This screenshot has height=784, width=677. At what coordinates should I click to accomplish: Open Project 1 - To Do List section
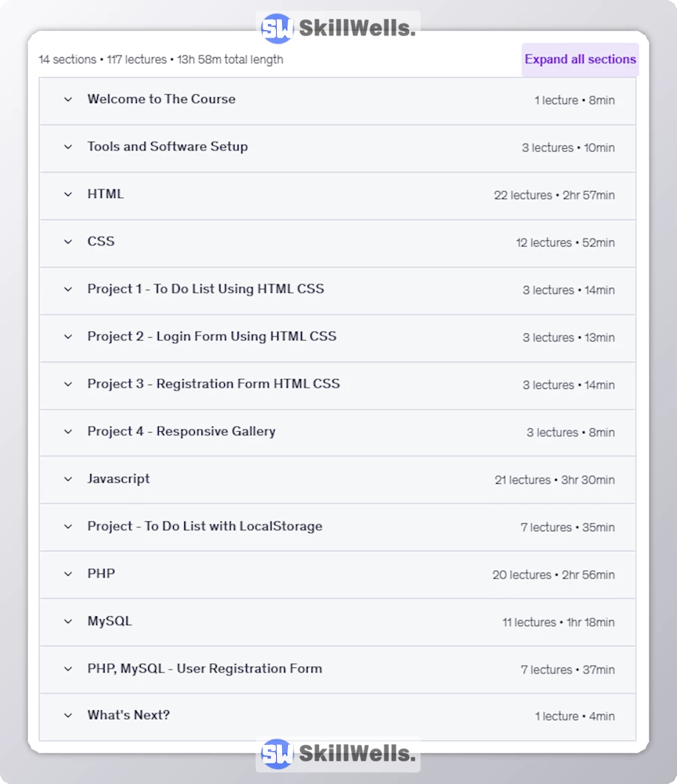point(67,290)
